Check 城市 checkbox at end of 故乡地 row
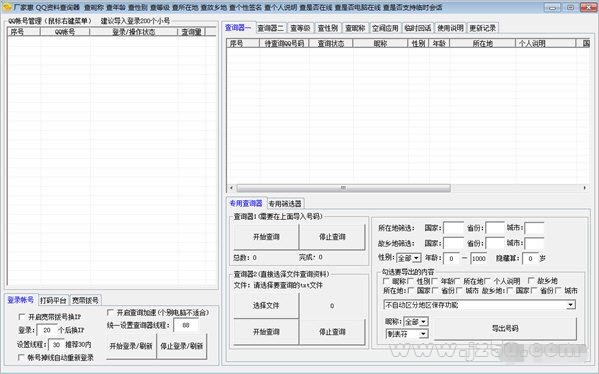This screenshot has width=599, height=374. pyautogui.click(x=558, y=291)
